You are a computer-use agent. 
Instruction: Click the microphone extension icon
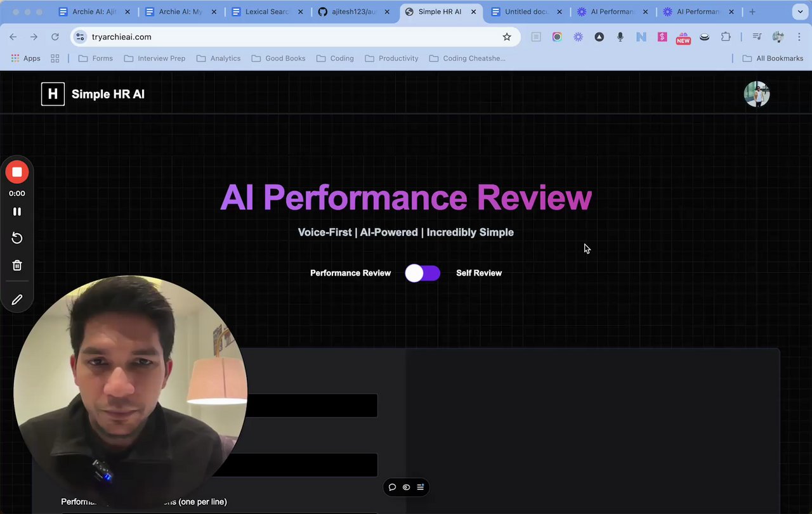620,37
